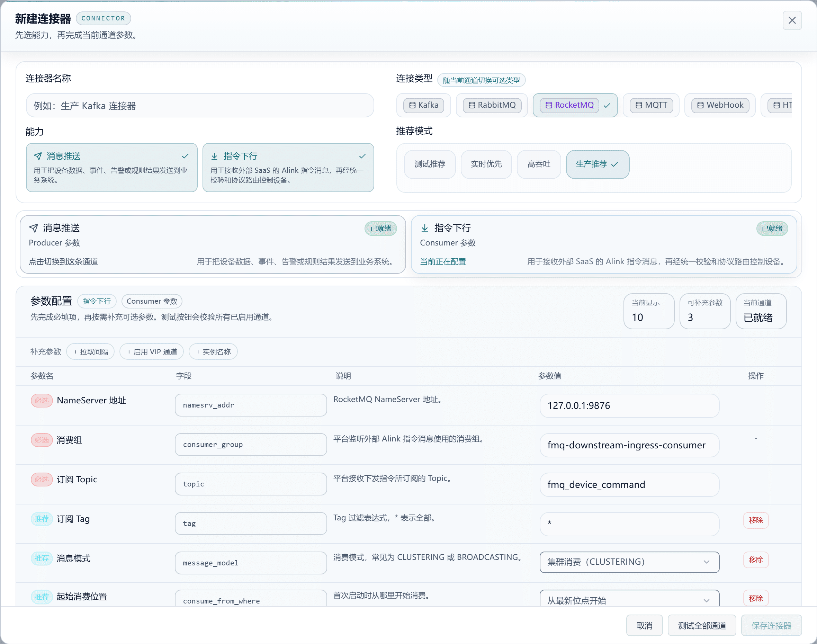Click the namesrv_addr field box
This screenshot has width=817, height=644.
pos(251,405)
